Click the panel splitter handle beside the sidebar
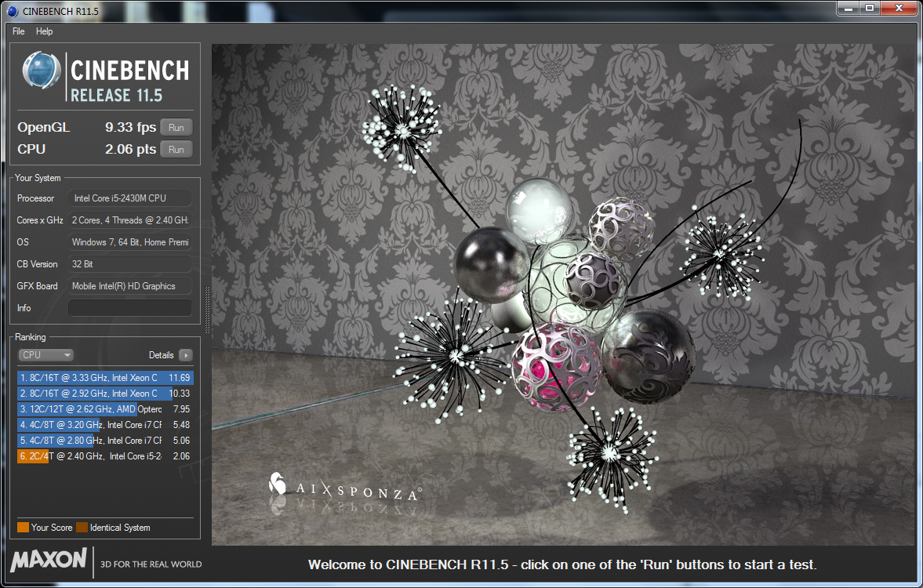Viewport: 923px width, 588px height. point(206,310)
